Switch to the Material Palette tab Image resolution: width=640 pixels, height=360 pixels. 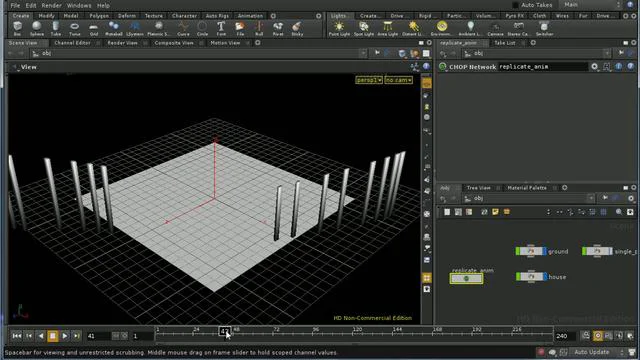pos(527,188)
